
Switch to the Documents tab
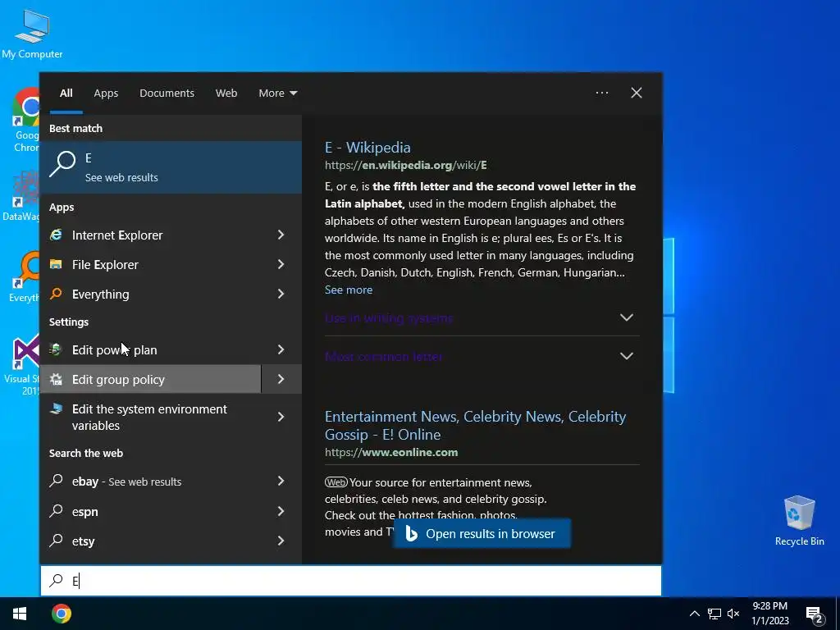click(167, 94)
